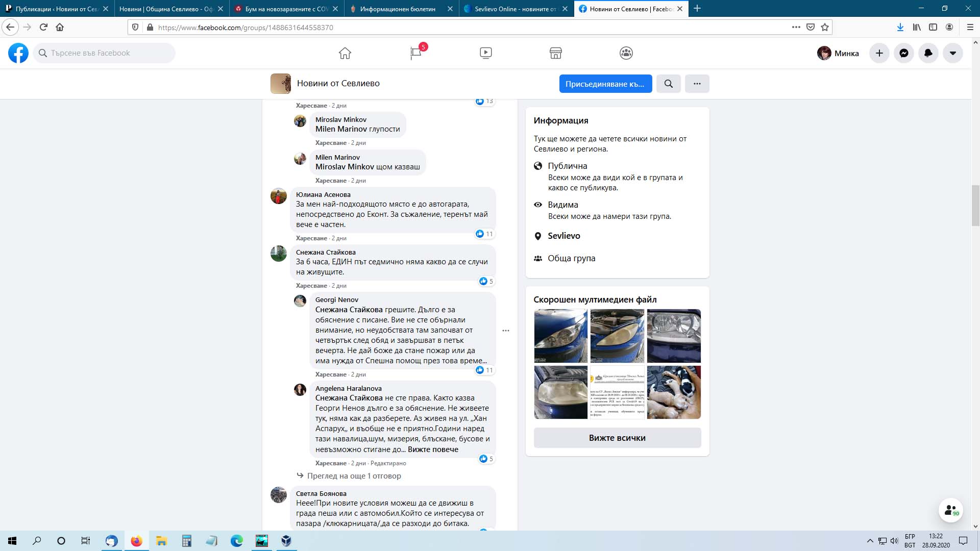Click the group search magnifier button
This screenshot has height=551, width=980.
click(x=669, y=84)
